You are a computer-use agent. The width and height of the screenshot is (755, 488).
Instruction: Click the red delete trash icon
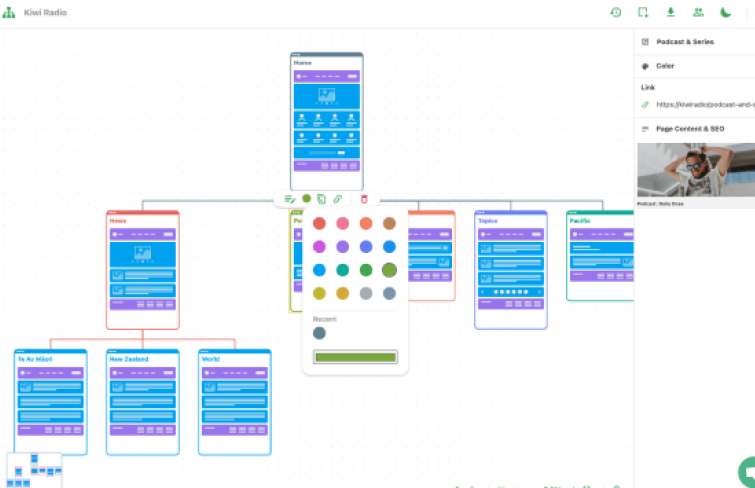pyautogui.click(x=364, y=199)
